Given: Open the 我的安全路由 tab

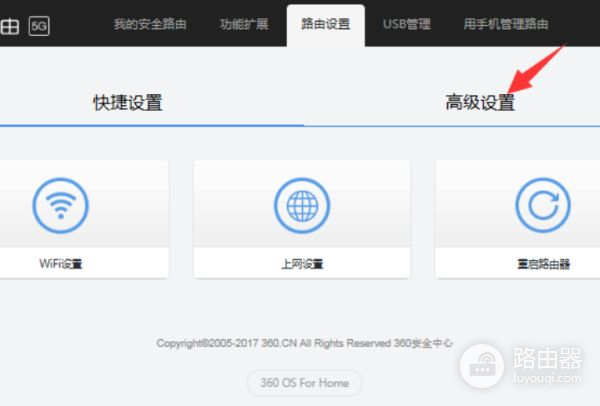Looking at the screenshot, I should click(150, 24).
